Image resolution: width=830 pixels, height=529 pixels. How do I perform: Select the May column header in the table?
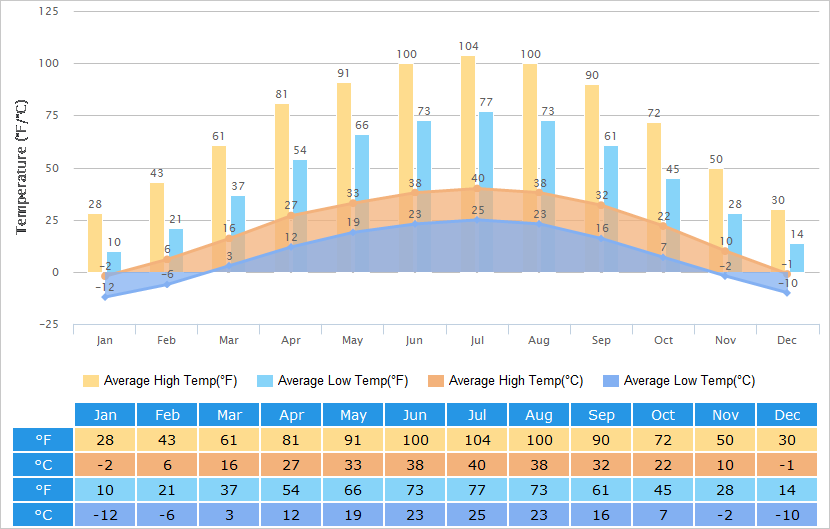[x=353, y=415]
